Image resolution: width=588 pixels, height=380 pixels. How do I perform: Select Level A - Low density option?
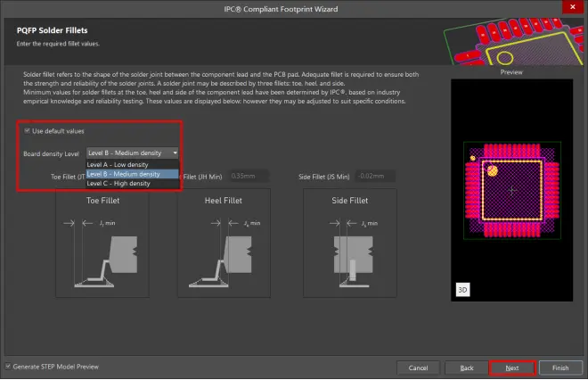(133, 164)
